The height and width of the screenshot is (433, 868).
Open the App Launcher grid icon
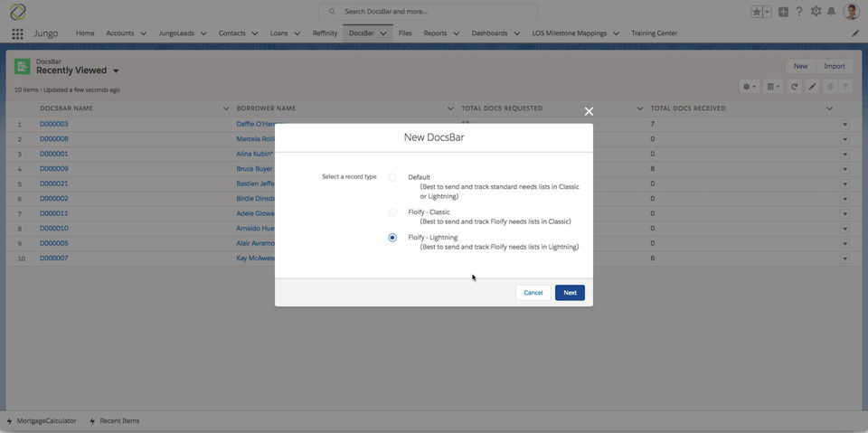17,33
